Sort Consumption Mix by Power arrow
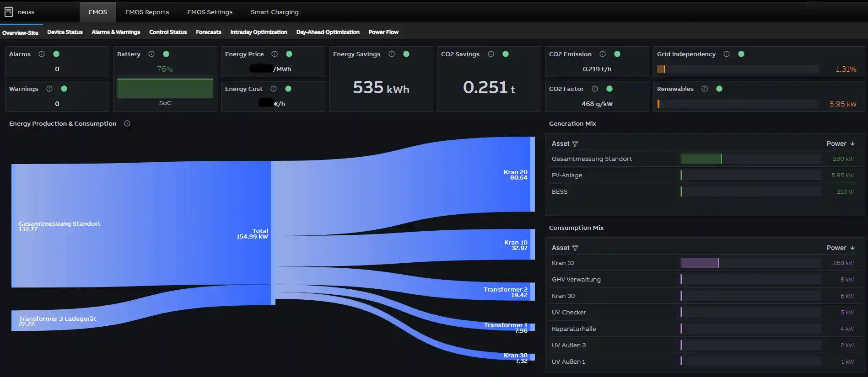 (852, 248)
